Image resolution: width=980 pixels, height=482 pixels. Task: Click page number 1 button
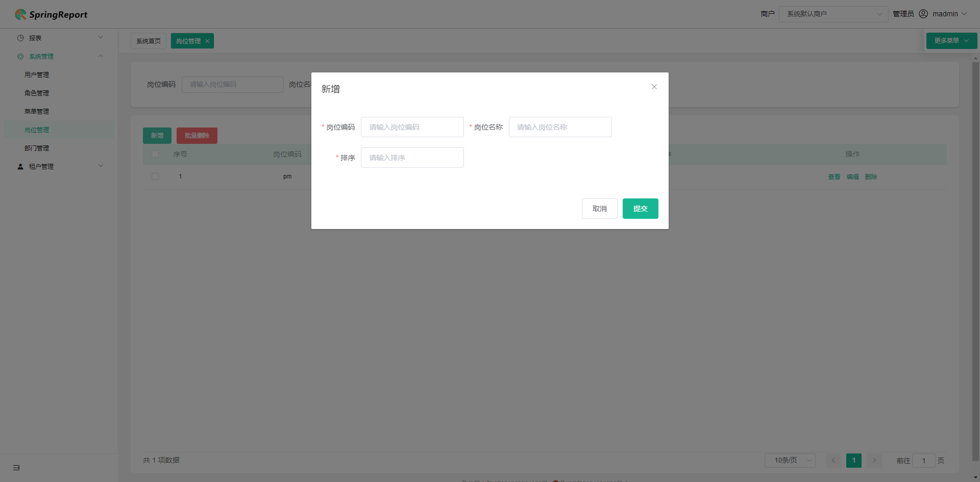point(854,461)
